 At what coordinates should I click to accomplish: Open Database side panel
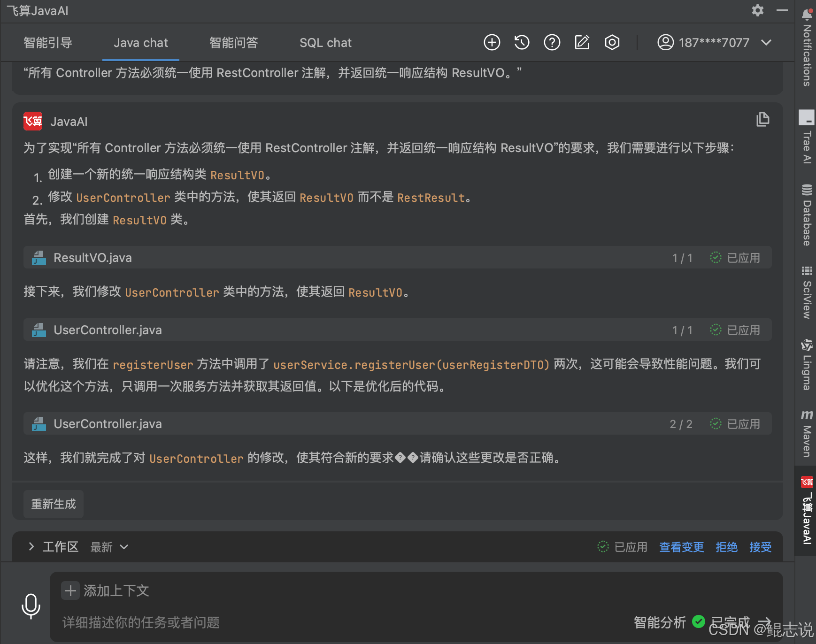coord(807,215)
